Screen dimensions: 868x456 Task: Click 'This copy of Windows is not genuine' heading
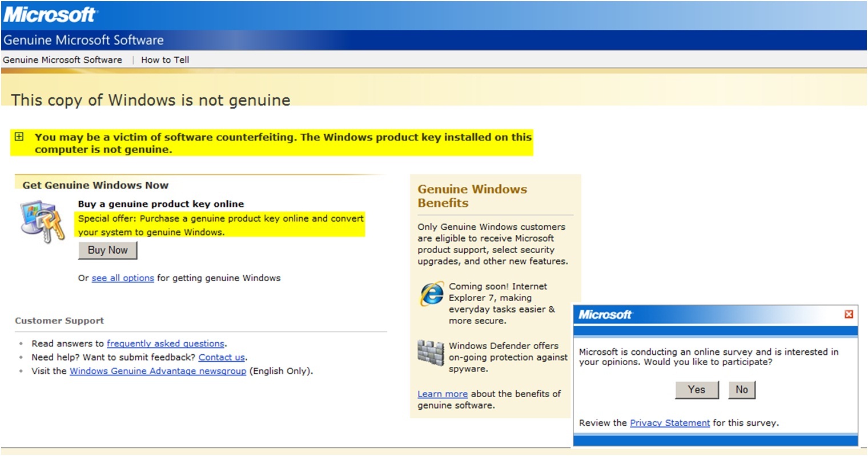click(x=151, y=100)
